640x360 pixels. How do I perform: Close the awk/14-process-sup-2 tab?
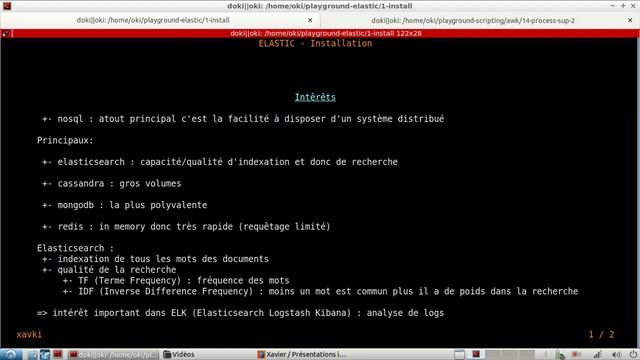[x=630, y=20]
